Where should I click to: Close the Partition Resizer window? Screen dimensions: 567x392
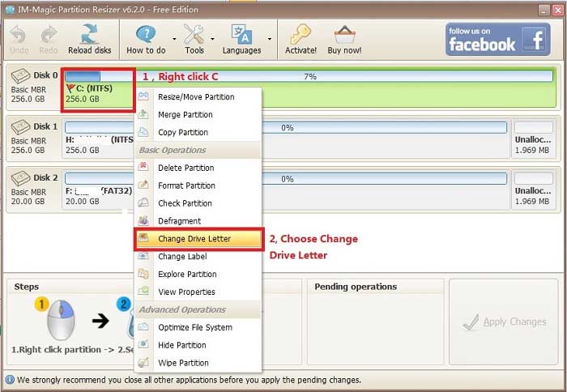pyautogui.click(x=557, y=10)
